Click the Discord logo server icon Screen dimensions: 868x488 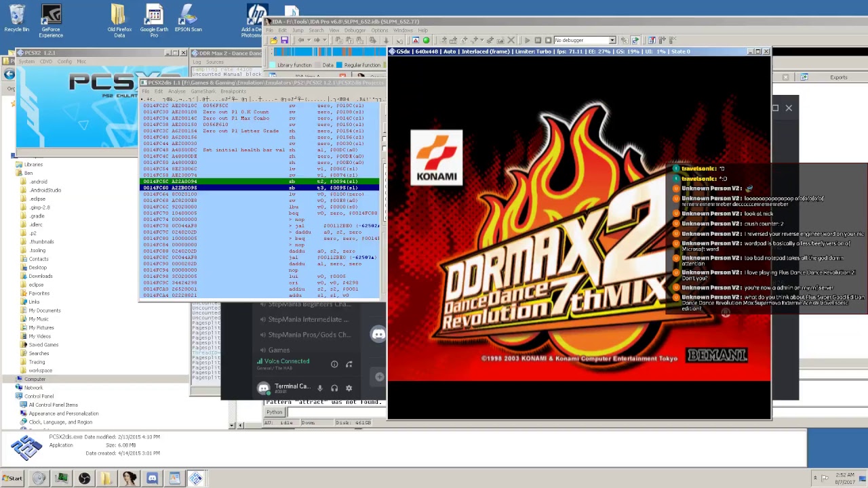378,334
